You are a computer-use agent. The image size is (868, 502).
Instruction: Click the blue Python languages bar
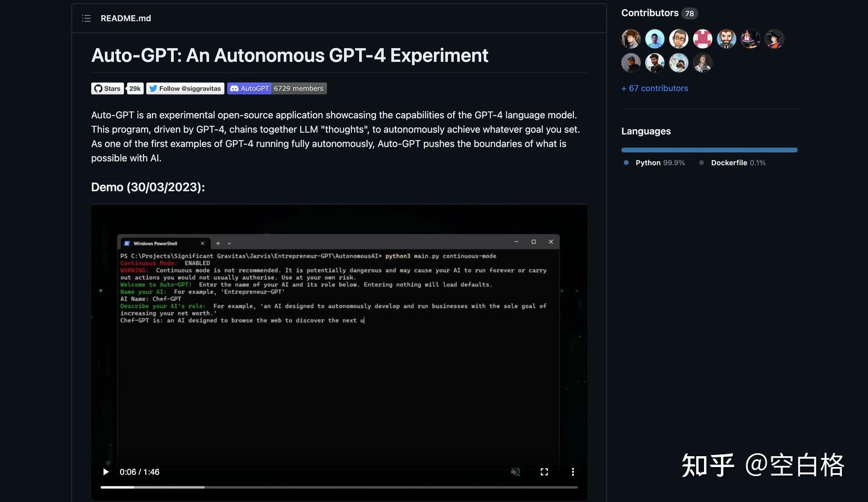(709, 149)
